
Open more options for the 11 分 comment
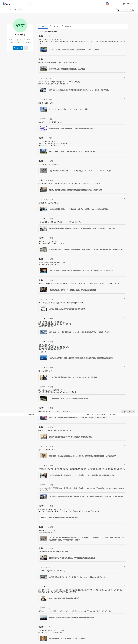[125, 58]
